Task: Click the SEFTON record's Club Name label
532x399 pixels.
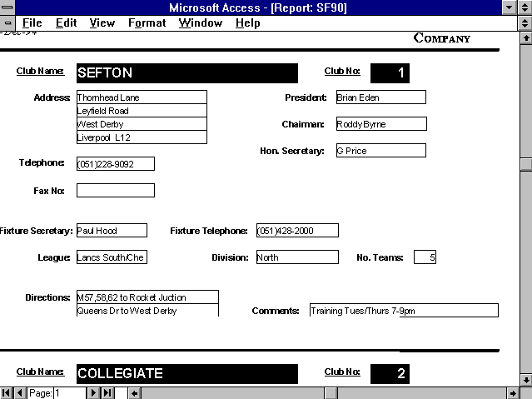Action: tap(40, 71)
